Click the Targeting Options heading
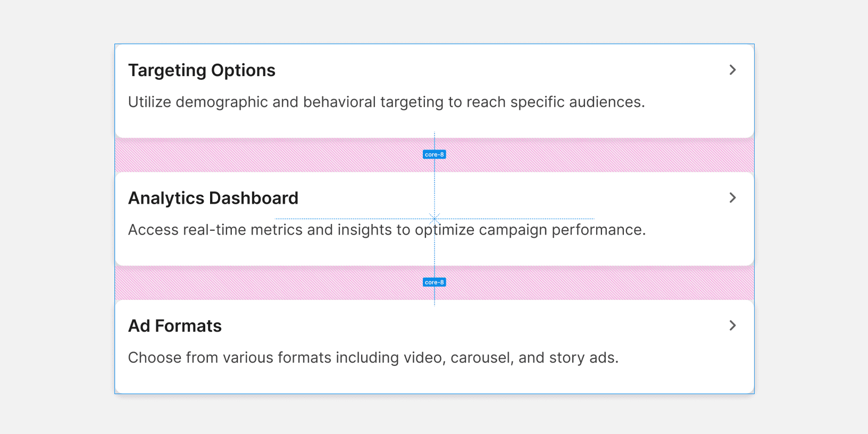868x434 pixels. [202, 70]
